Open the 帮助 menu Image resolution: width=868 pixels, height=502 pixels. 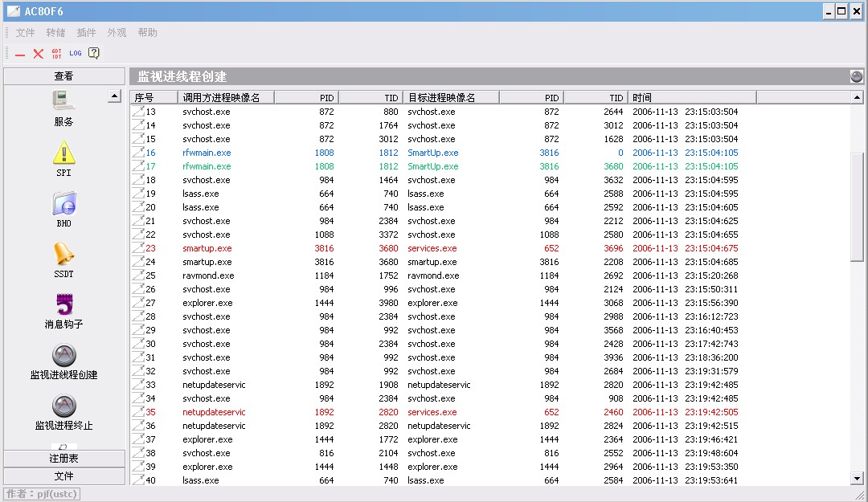[x=147, y=33]
